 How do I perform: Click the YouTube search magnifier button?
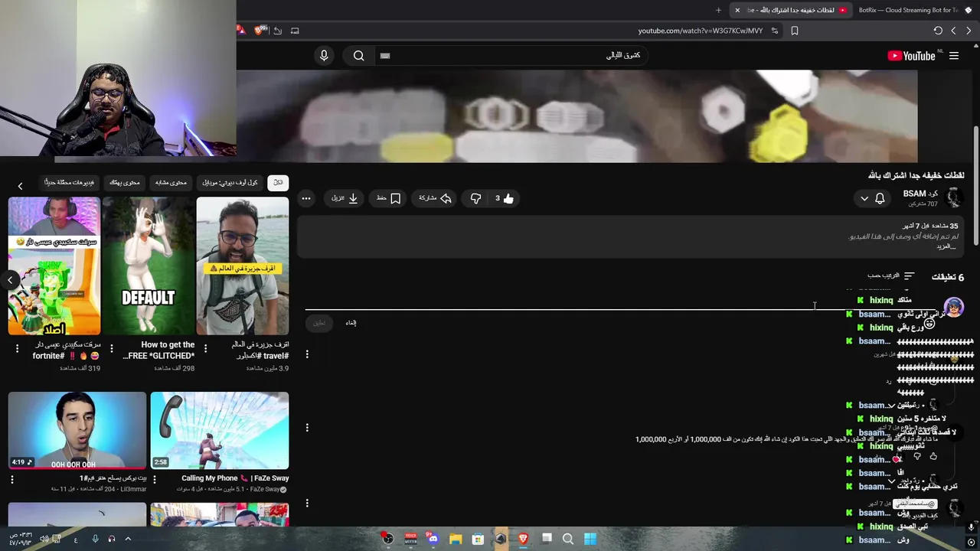coord(359,55)
